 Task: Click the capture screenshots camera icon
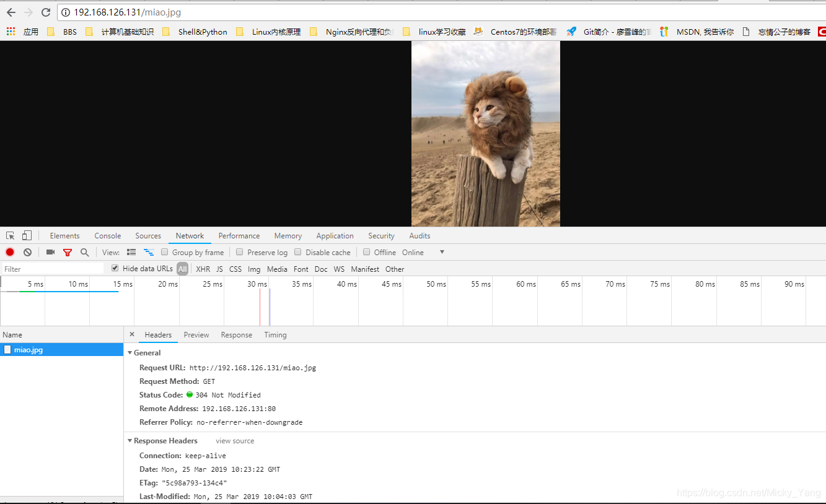50,252
